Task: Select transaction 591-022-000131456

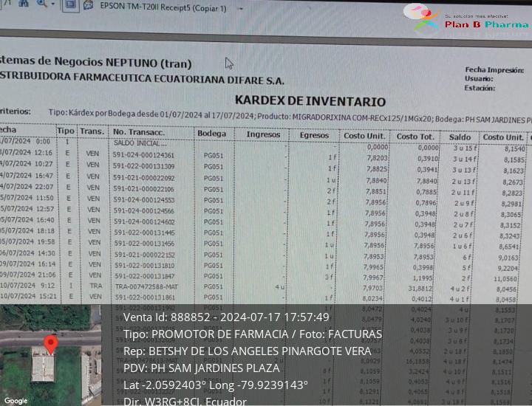Action: pos(144,244)
